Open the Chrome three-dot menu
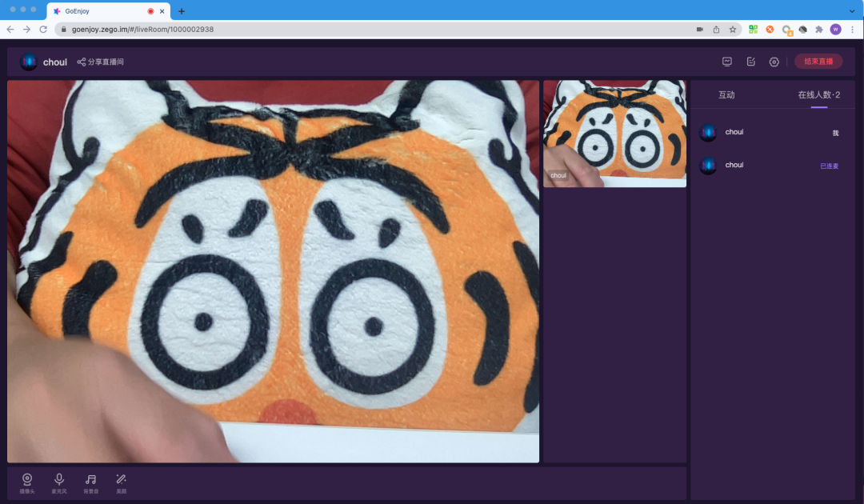 (x=852, y=30)
